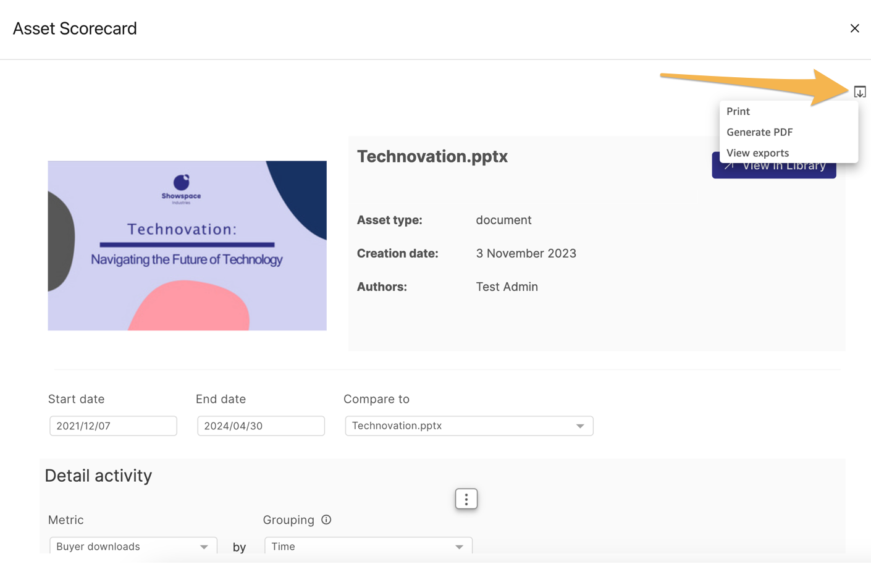This screenshot has height=588, width=871.
Task: Click the Technovation.pptx asset title
Action: pyautogui.click(x=432, y=156)
